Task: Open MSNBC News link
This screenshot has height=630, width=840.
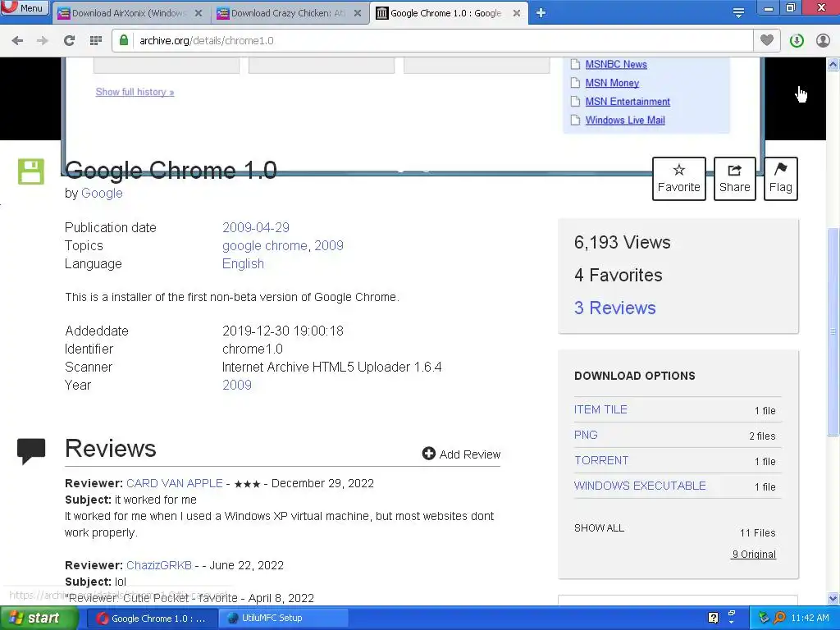Action: (x=616, y=64)
